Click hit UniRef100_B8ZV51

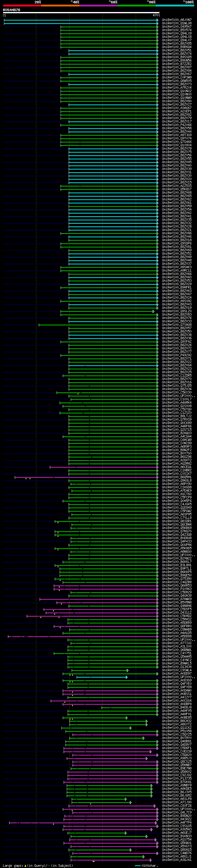tap(177, 50)
